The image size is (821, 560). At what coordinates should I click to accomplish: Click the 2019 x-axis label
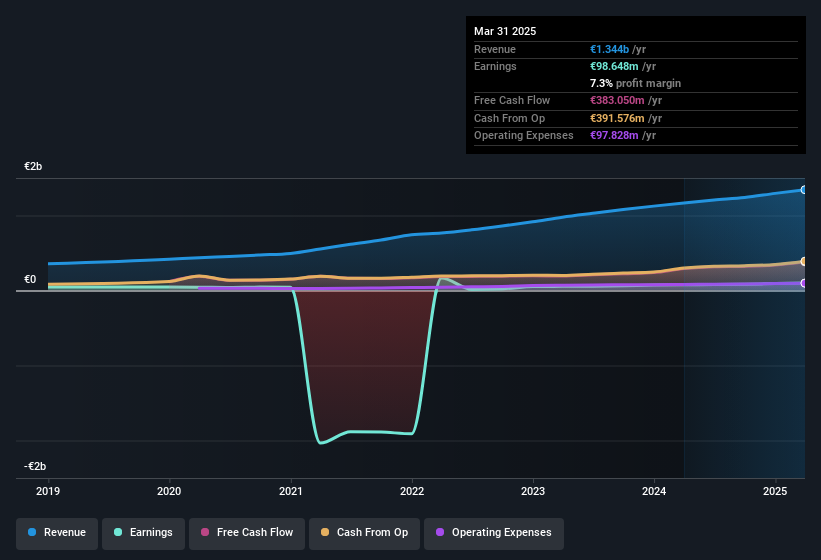[48, 491]
